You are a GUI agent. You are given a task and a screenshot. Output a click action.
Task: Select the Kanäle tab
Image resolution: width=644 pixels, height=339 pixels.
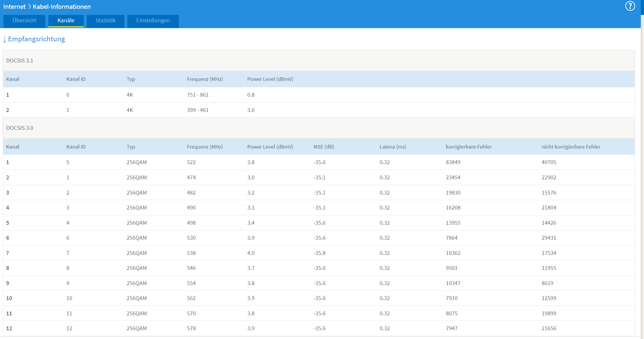coord(66,21)
